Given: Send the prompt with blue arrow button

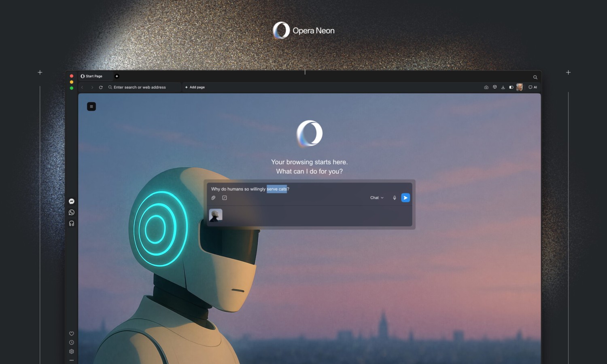Looking at the screenshot, I should point(405,198).
